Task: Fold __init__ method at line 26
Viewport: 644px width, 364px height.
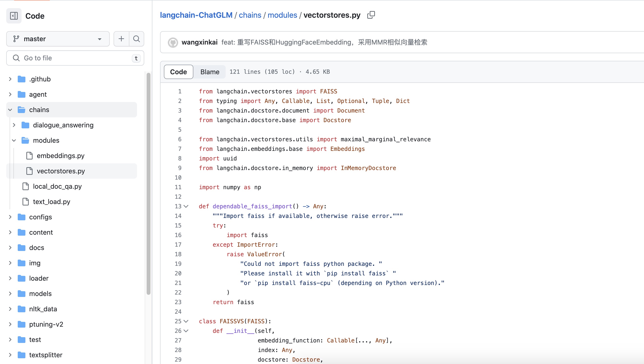Action: click(x=186, y=331)
